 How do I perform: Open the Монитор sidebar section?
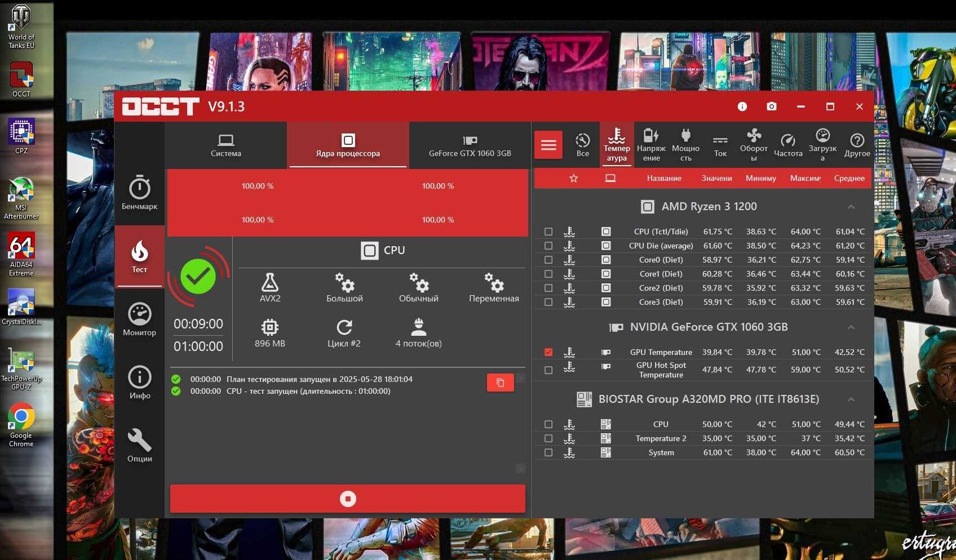tap(139, 319)
